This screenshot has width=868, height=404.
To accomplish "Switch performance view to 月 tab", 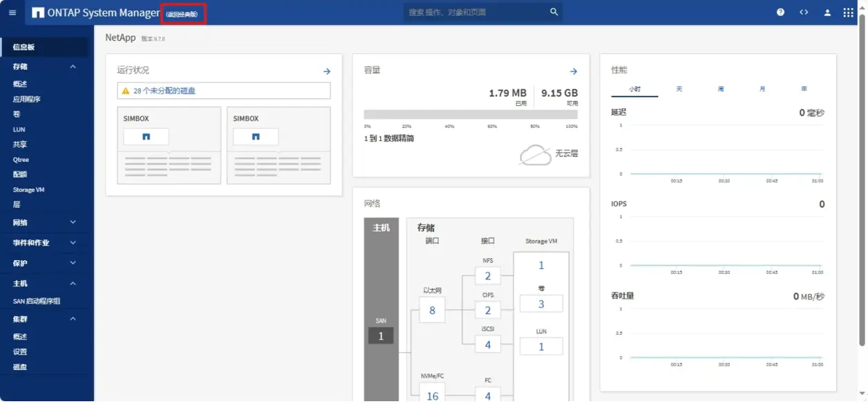I will click(x=762, y=89).
